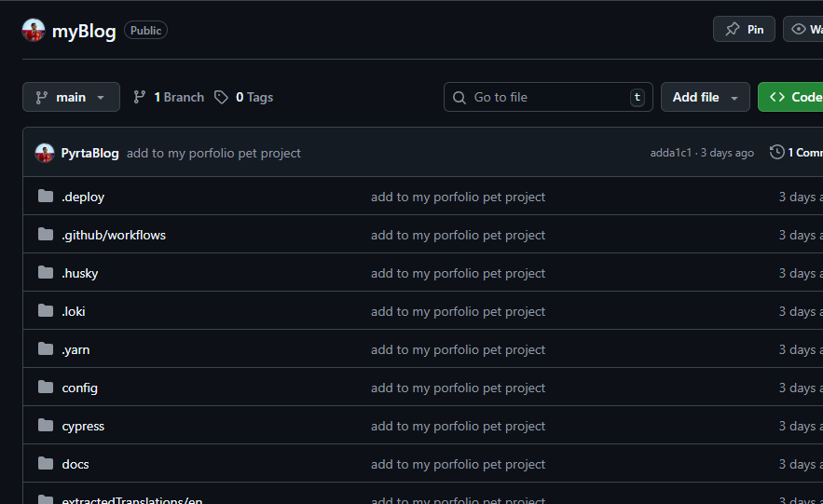Expand the Add file dropdown

point(705,97)
